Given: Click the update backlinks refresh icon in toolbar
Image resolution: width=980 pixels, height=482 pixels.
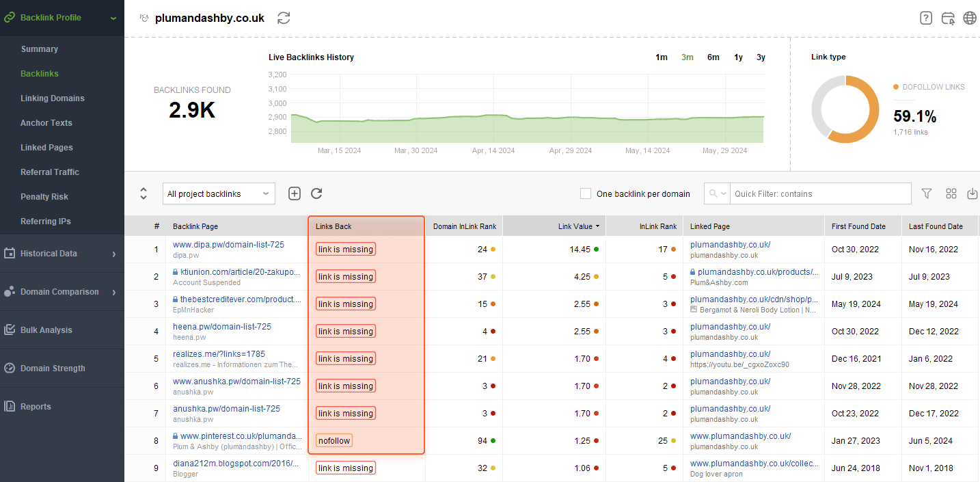Looking at the screenshot, I should (x=316, y=193).
